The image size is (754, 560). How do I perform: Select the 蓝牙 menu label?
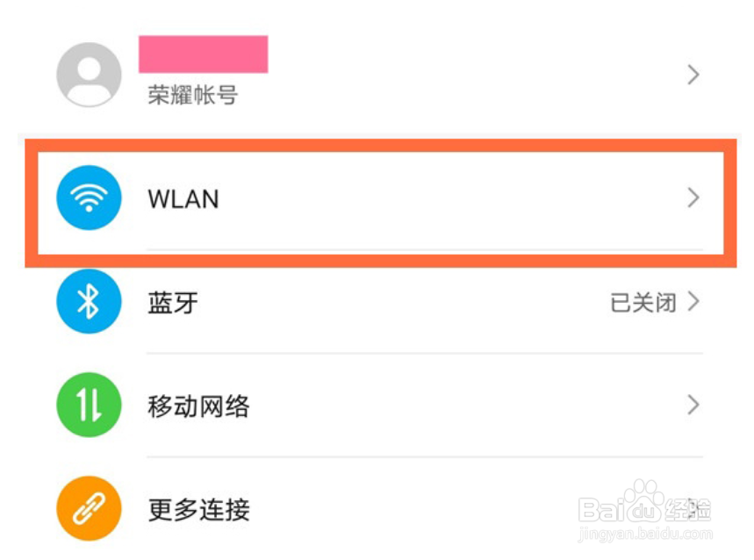pyautogui.click(x=173, y=303)
